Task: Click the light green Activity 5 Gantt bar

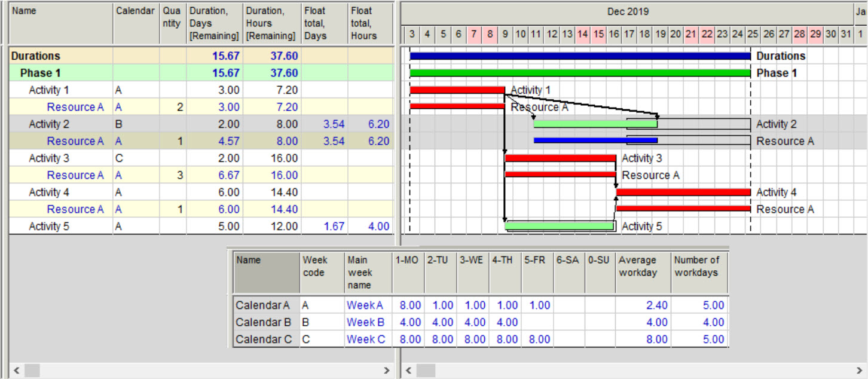Action: (560, 226)
